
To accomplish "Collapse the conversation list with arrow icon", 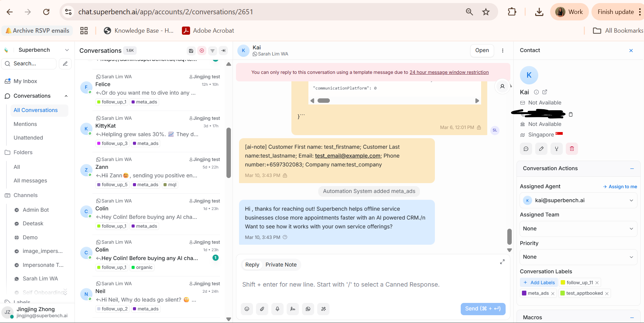I will 223,51.
